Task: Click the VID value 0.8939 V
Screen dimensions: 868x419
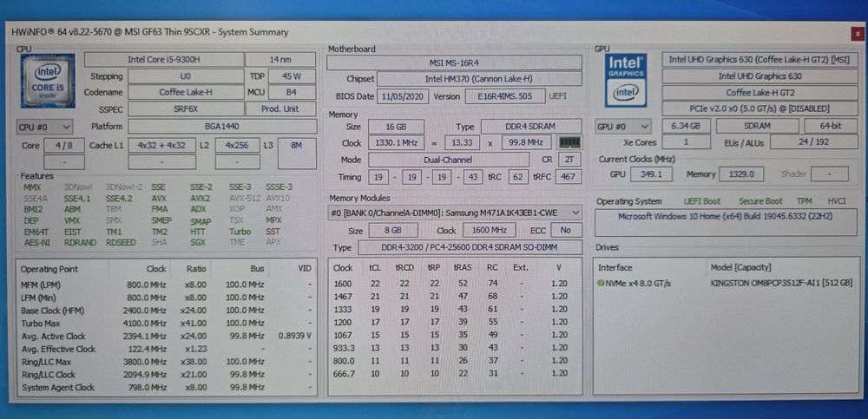Action: 295,336
